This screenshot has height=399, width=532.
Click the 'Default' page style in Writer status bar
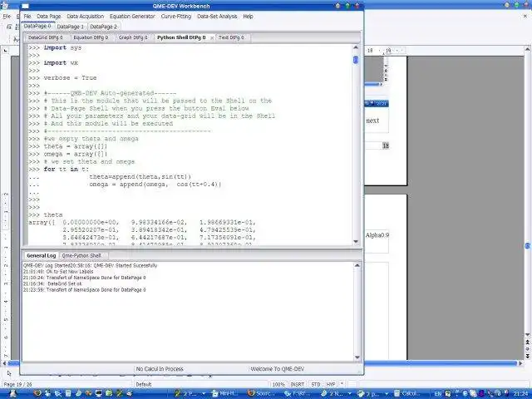point(144,384)
